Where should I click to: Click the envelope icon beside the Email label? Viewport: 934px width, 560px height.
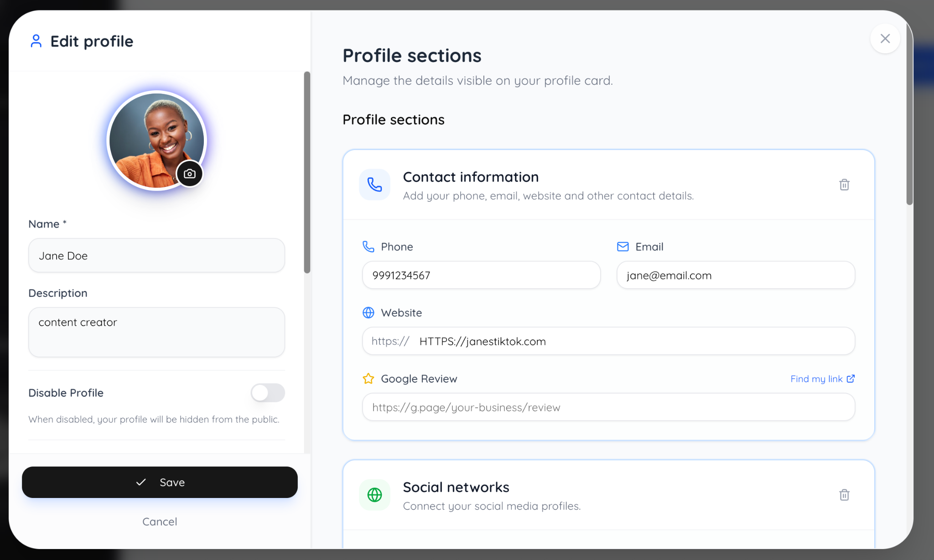click(623, 247)
